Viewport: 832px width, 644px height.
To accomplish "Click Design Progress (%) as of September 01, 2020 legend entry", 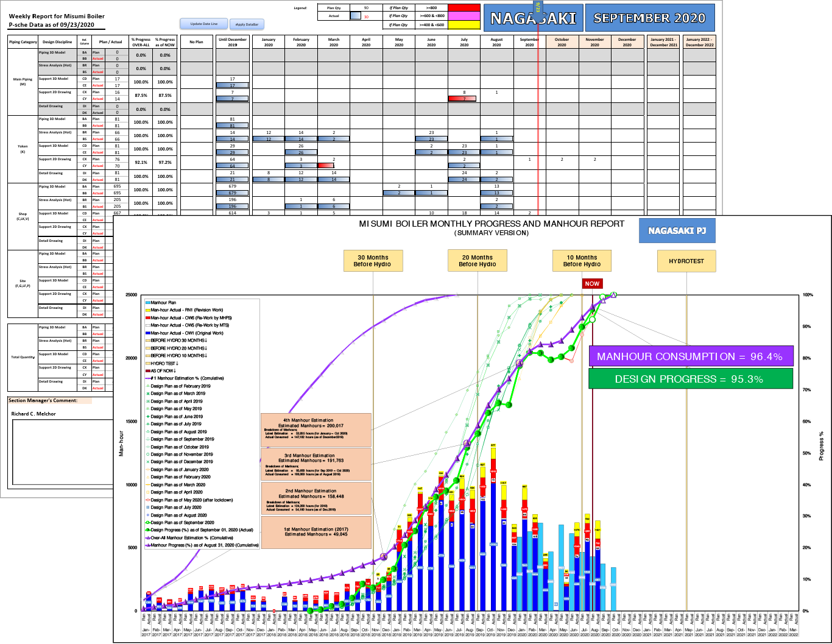I will pyautogui.click(x=199, y=530).
